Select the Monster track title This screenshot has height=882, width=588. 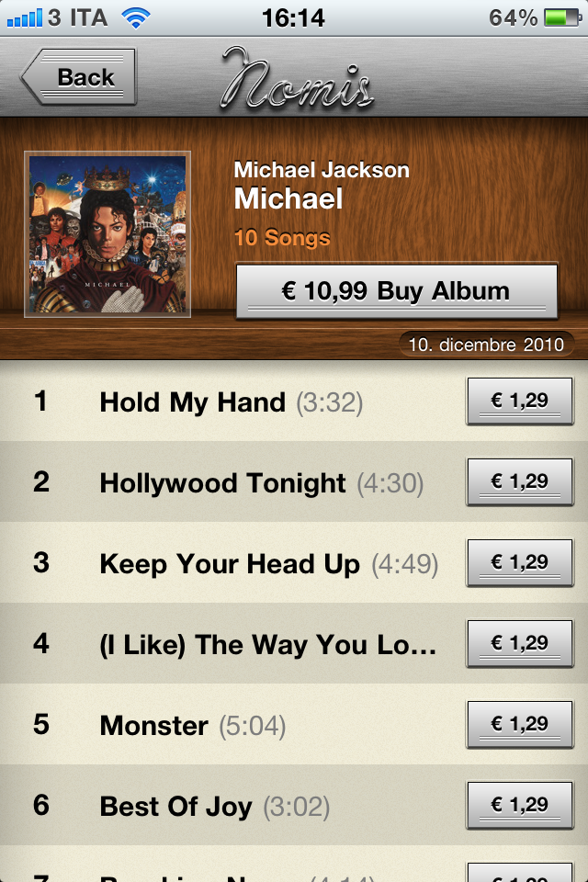pyautogui.click(x=154, y=726)
